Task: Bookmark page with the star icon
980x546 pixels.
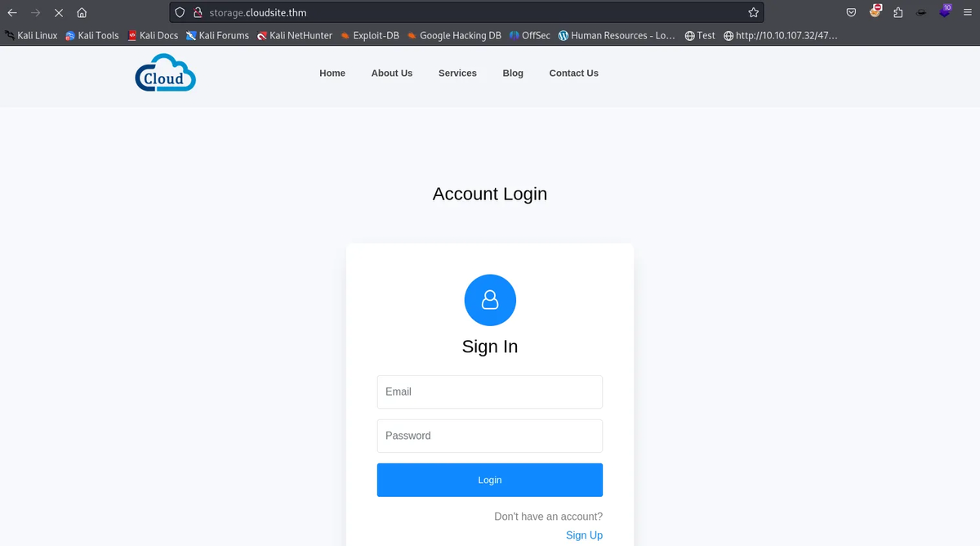Action: (754, 13)
